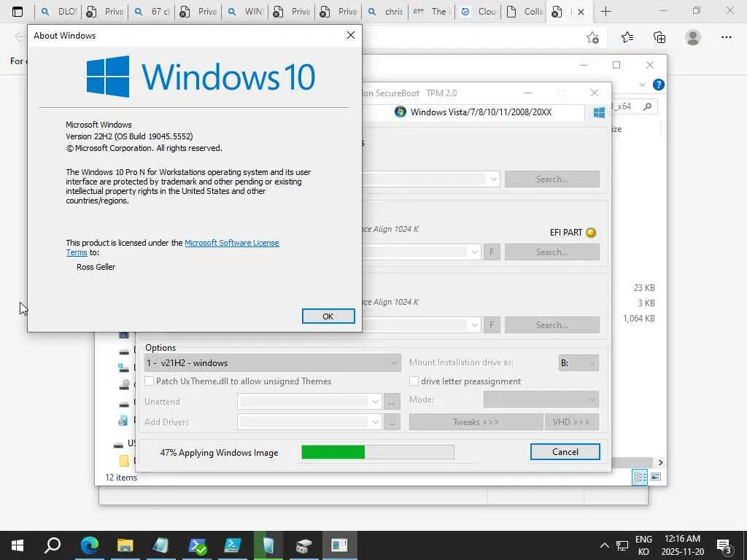The image size is (747, 560).
Task: Expand the File Explorer ribbon chevron
Action: coord(642,85)
